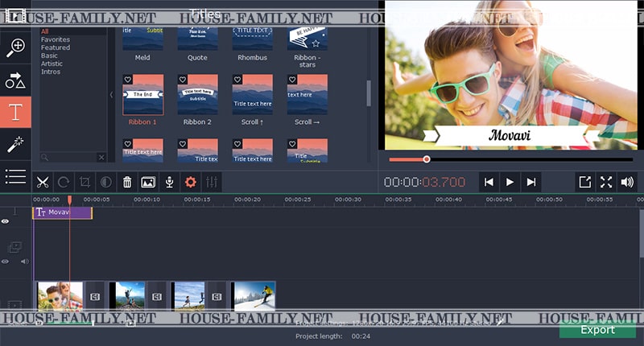This screenshot has height=346, width=644.
Task: Open clip properties gear icon
Action: (x=191, y=182)
